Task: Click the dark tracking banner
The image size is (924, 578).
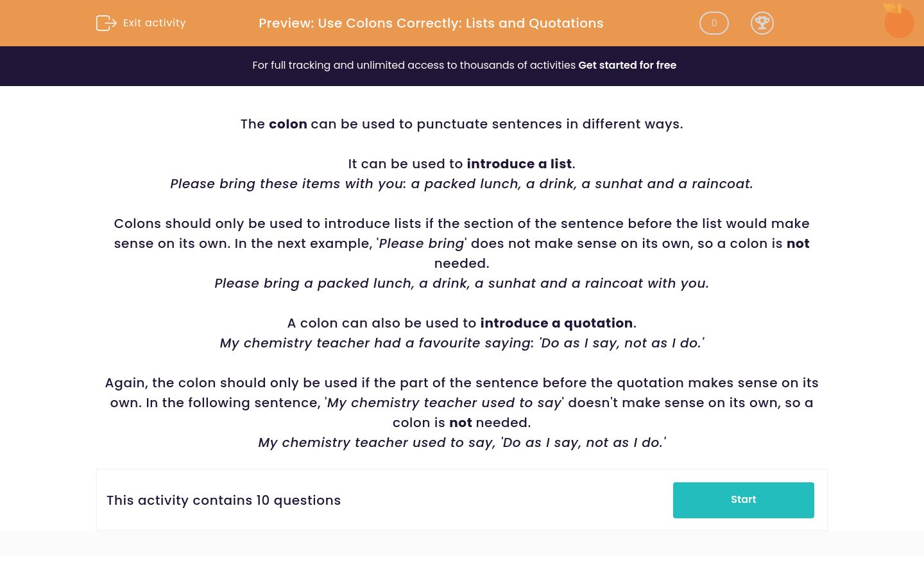Action: tap(462, 66)
